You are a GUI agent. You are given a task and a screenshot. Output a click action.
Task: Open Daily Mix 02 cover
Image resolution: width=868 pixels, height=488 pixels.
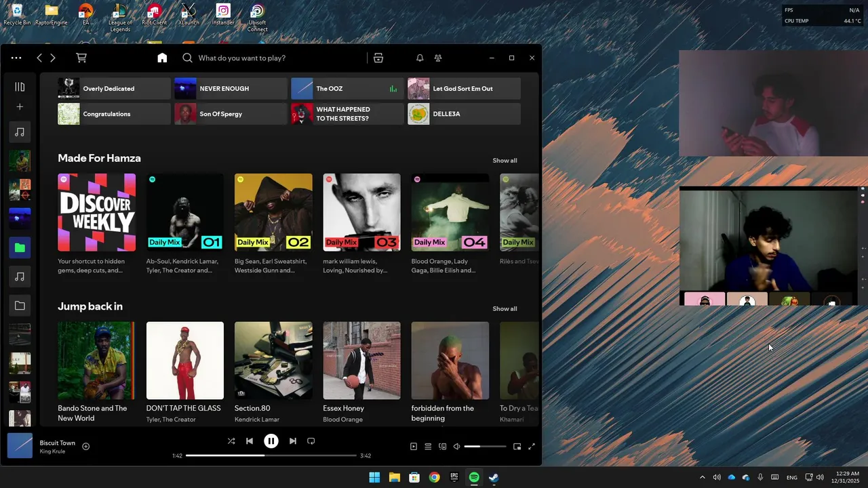pyautogui.click(x=273, y=212)
